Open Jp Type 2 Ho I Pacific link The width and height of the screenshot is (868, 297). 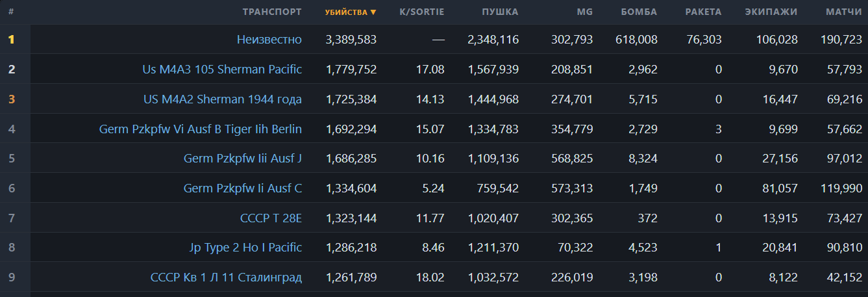tap(245, 248)
